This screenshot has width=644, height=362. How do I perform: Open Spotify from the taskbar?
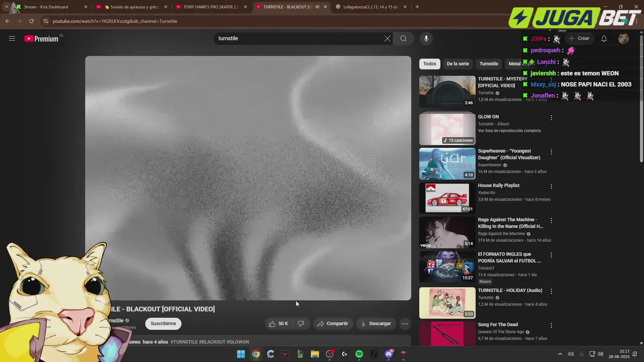coord(359,354)
